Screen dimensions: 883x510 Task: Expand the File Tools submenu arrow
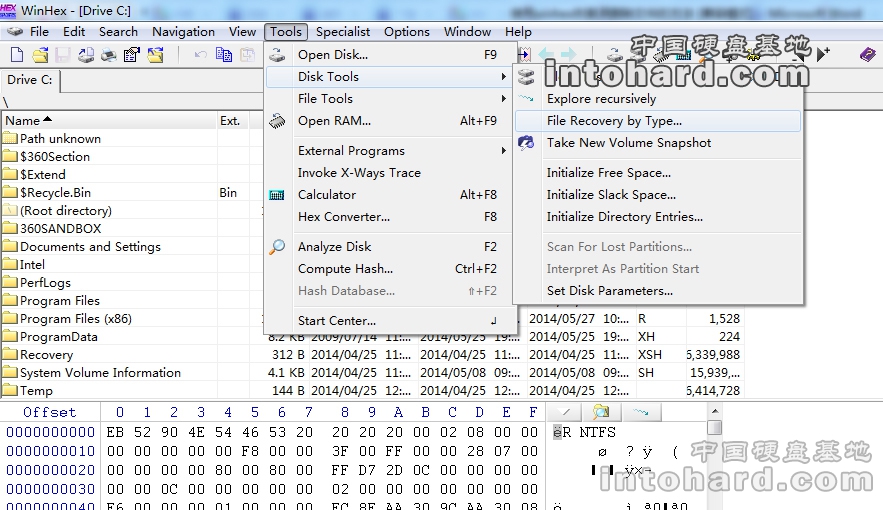(503, 99)
